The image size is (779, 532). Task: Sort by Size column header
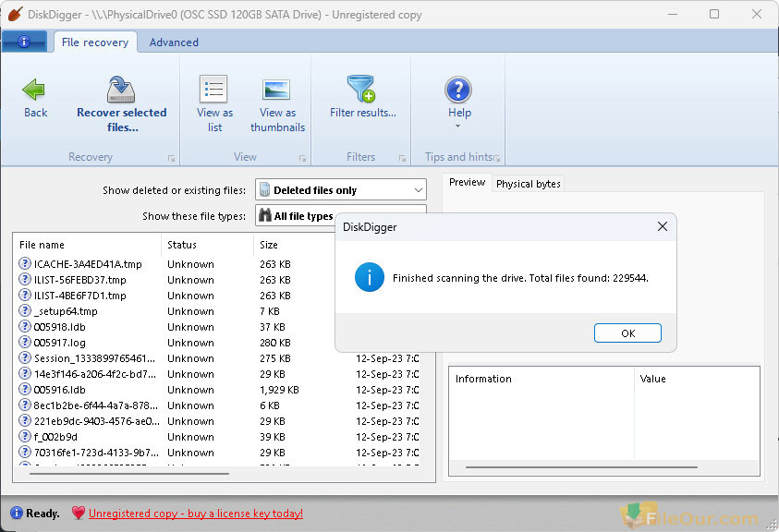point(295,245)
